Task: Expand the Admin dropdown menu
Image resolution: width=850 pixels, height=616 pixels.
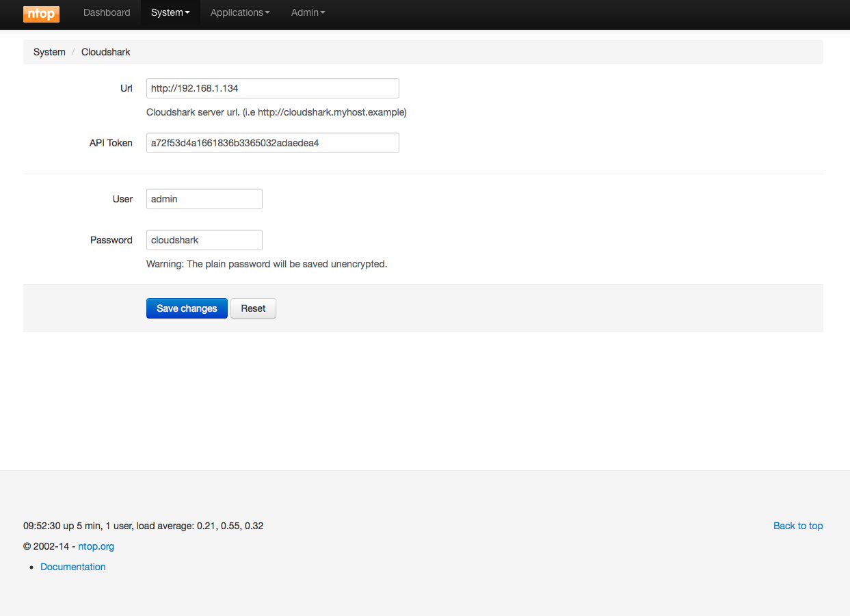Action: pyautogui.click(x=308, y=13)
